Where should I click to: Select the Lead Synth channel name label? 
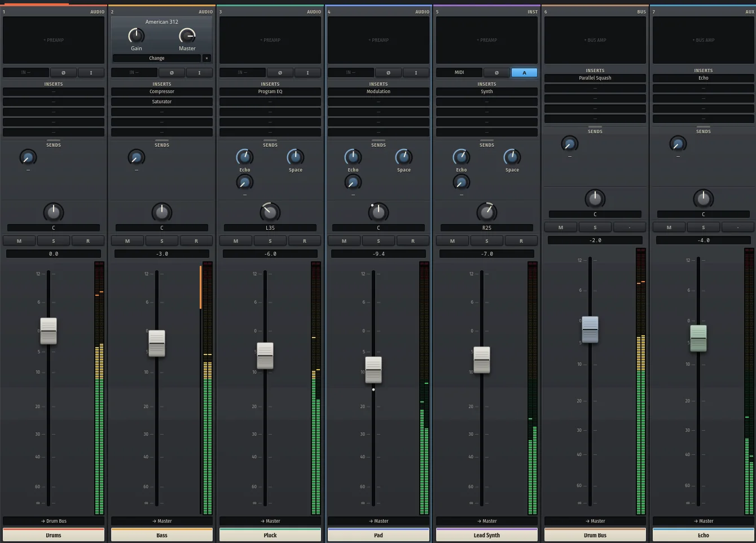point(487,535)
